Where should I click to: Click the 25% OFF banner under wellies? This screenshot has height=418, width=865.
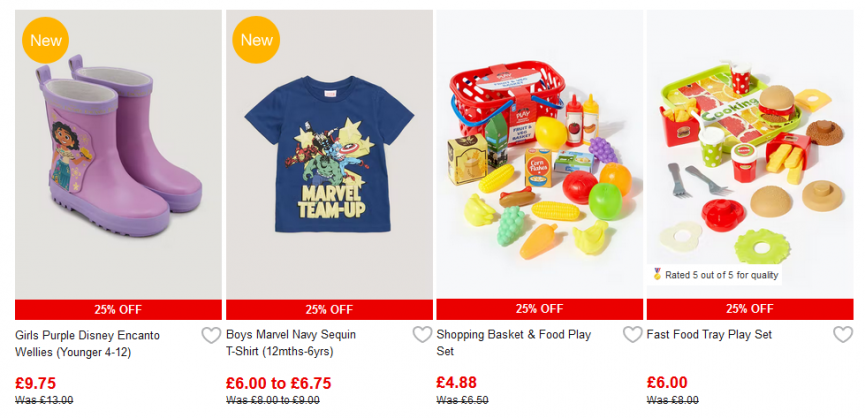coord(118,309)
